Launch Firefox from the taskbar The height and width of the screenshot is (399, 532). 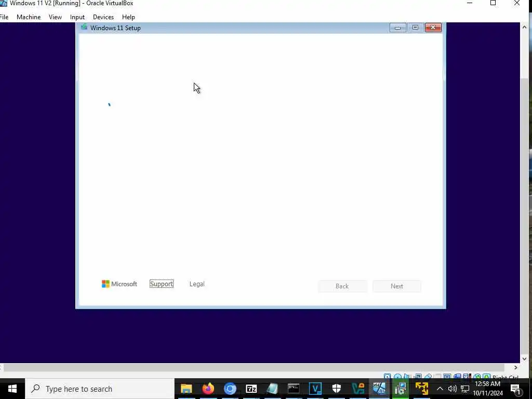208,389
